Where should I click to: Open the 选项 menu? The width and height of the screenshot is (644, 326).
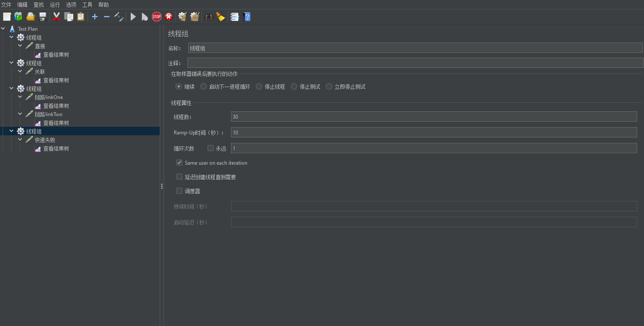[x=71, y=5]
